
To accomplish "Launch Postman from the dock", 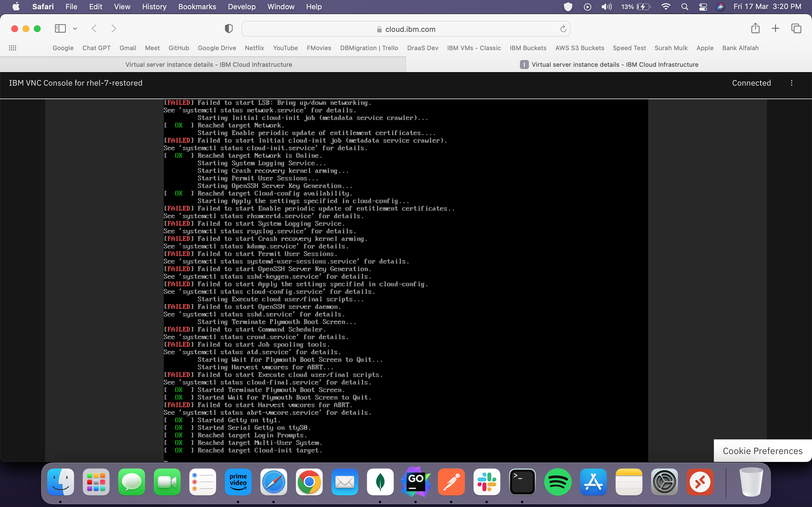I will [451, 482].
